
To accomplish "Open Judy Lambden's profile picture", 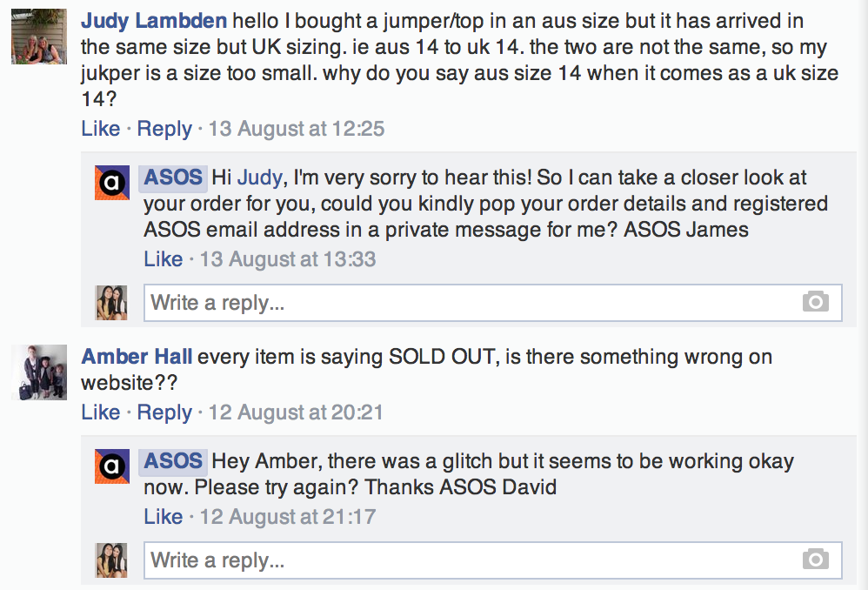I will coord(39,37).
